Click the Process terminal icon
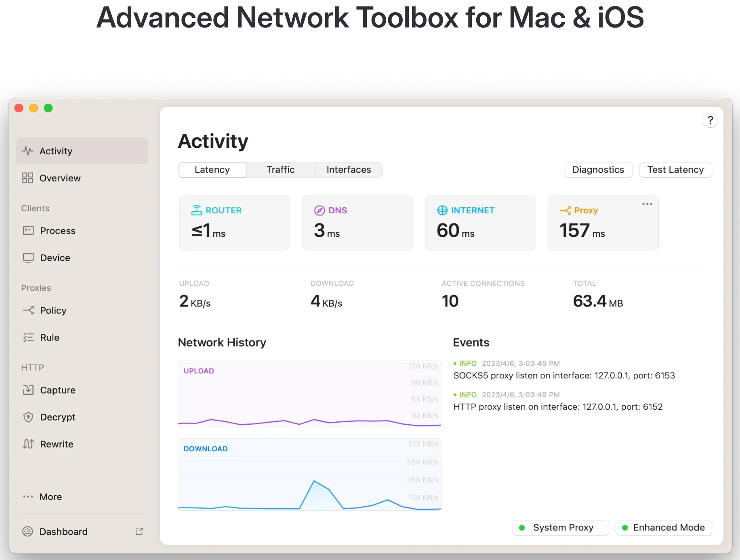The height and width of the screenshot is (560, 740). [x=28, y=231]
